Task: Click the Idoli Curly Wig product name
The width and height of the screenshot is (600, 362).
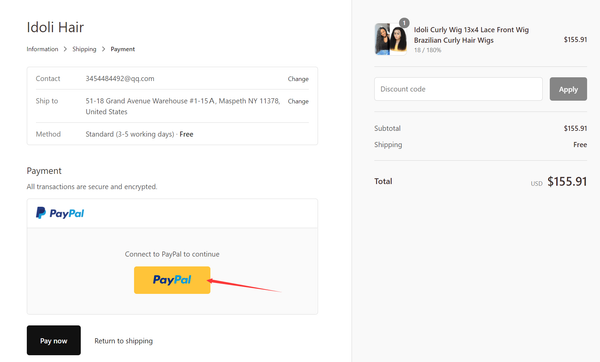Action: [x=471, y=35]
